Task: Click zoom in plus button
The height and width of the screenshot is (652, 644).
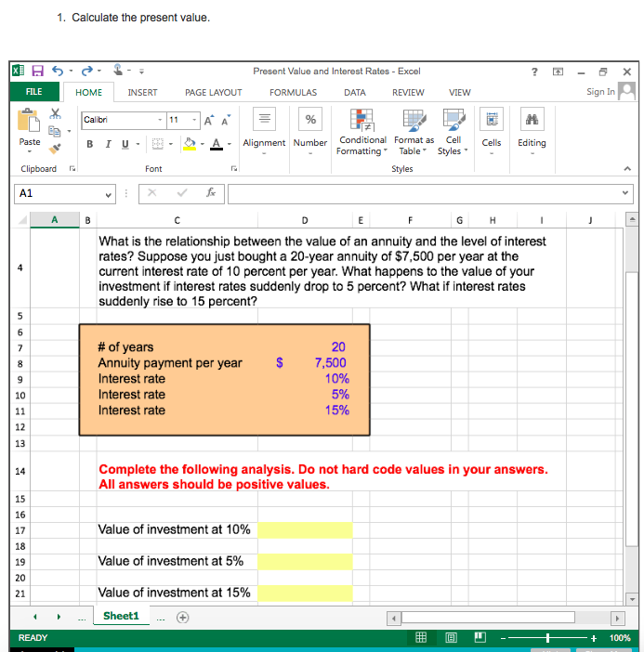Action: 594,638
